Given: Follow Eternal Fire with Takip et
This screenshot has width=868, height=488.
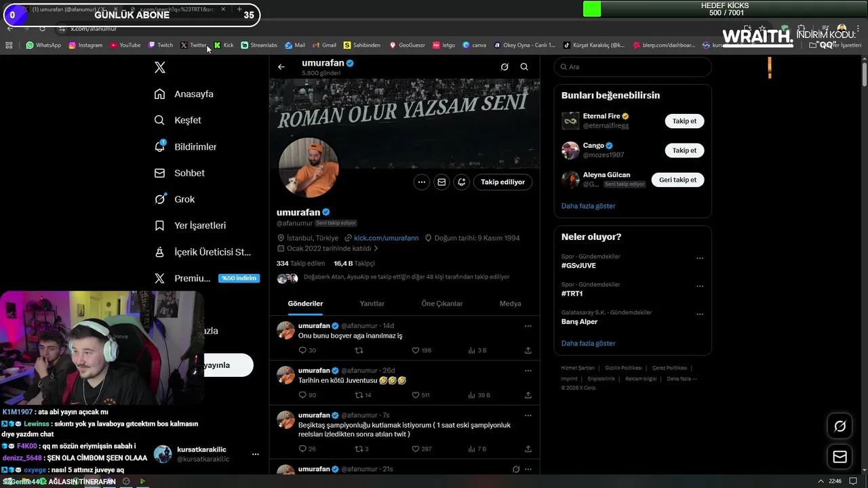Looking at the screenshot, I should [684, 121].
